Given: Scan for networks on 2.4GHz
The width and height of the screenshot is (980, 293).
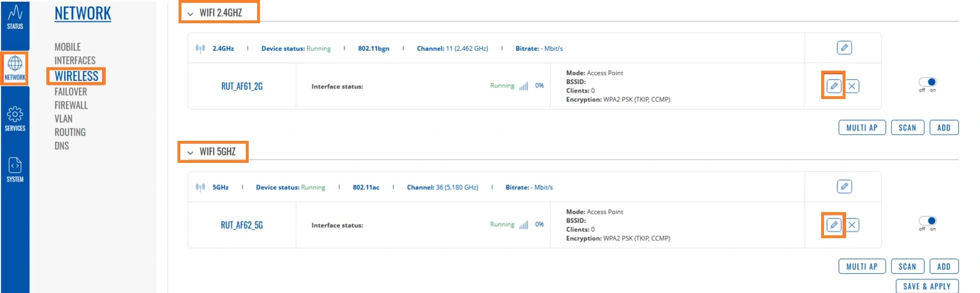Looking at the screenshot, I should [907, 128].
